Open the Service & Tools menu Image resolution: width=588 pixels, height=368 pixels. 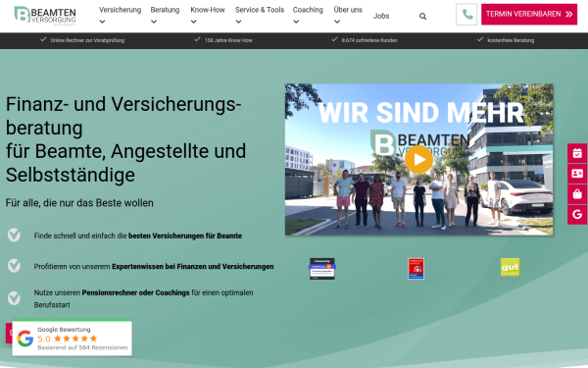[260, 10]
